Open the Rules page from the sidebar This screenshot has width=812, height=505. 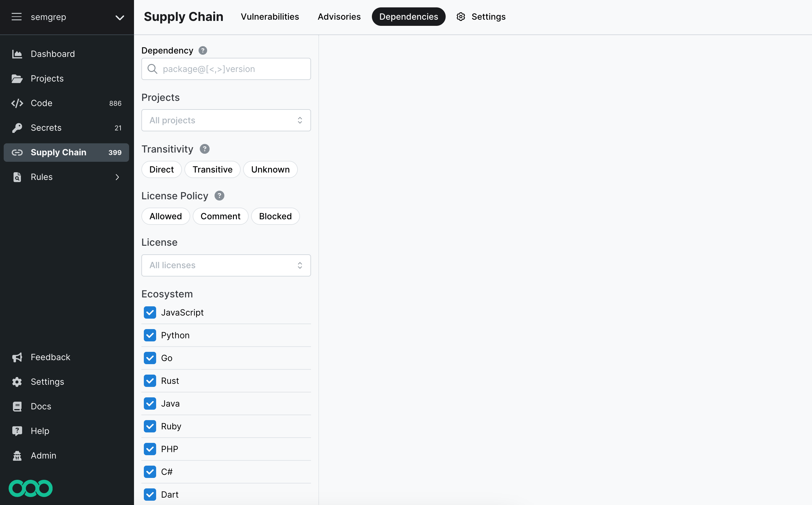click(41, 177)
